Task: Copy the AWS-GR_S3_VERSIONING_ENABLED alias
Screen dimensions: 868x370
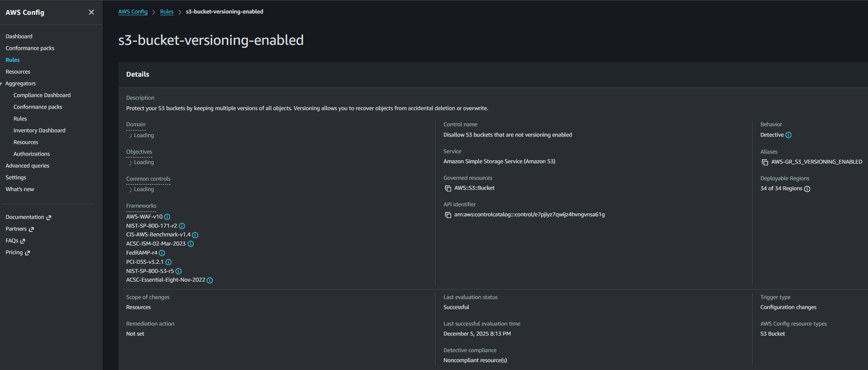Action: point(765,162)
